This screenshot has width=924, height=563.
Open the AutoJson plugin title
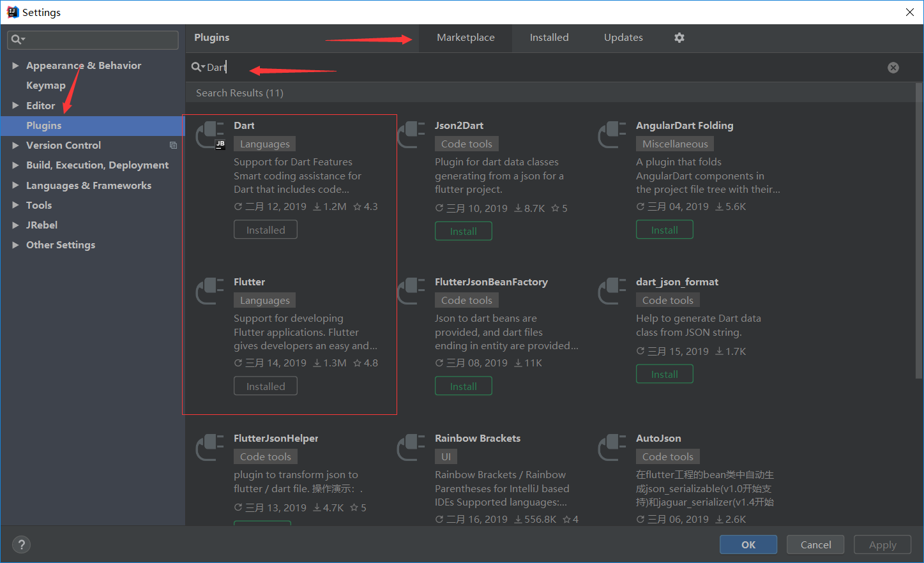pos(658,439)
